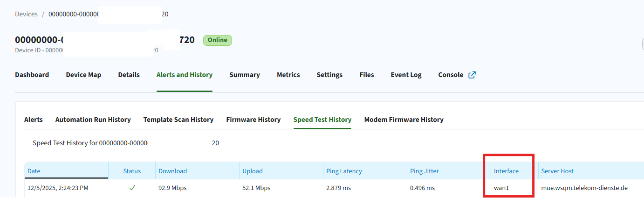This screenshot has height=198, width=644.
Task: Open the Details tab
Action: [x=129, y=75]
